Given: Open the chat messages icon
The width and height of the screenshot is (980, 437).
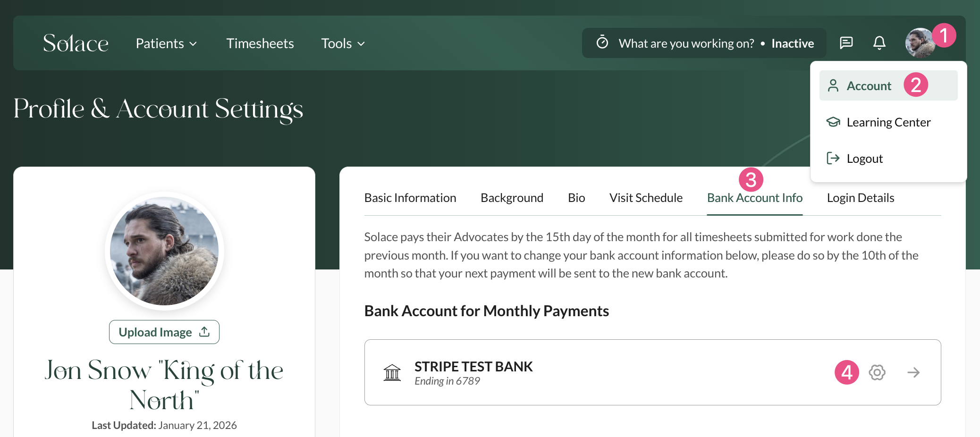Looking at the screenshot, I should click(x=846, y=43).
